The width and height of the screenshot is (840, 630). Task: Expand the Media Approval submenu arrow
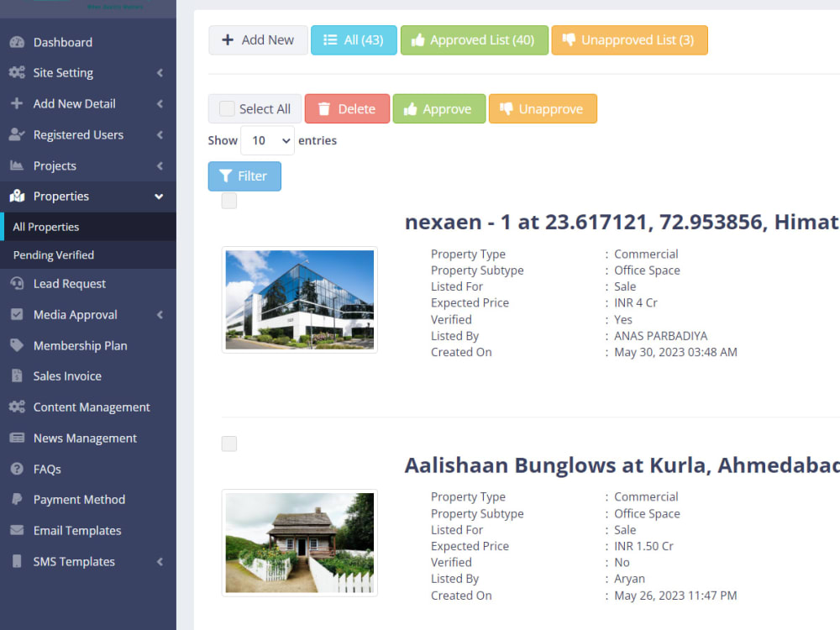click(160, 314)
